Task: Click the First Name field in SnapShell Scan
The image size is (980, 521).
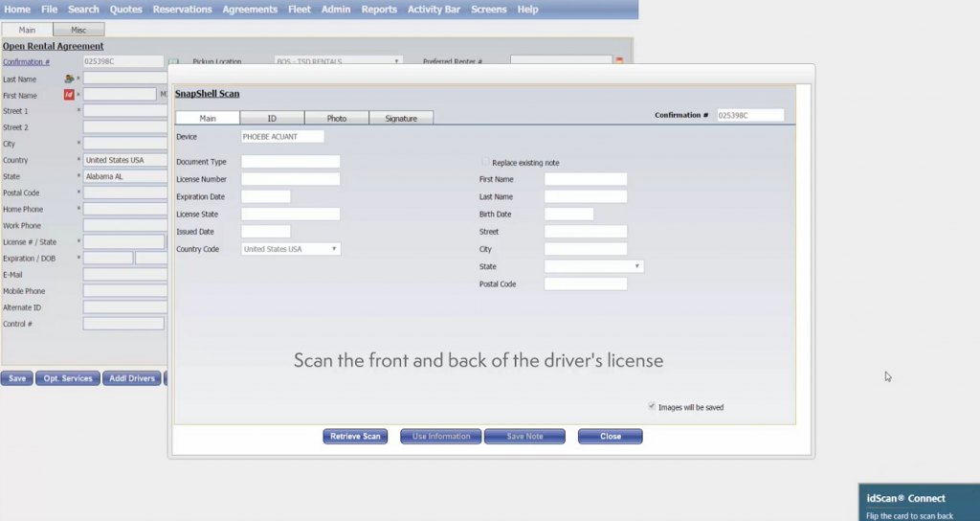Action: pyautogui.click(x=586, y=179)
